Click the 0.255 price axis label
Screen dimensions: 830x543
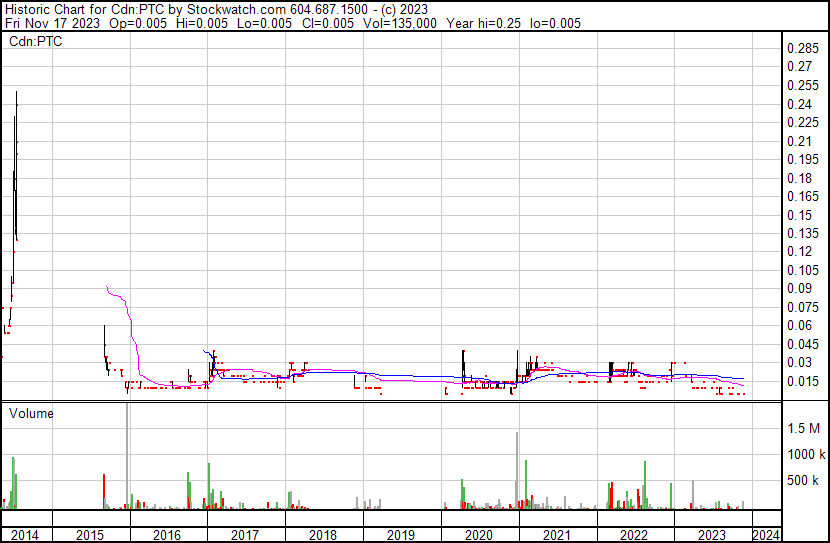pyautogui.click(x=803, y=85)
